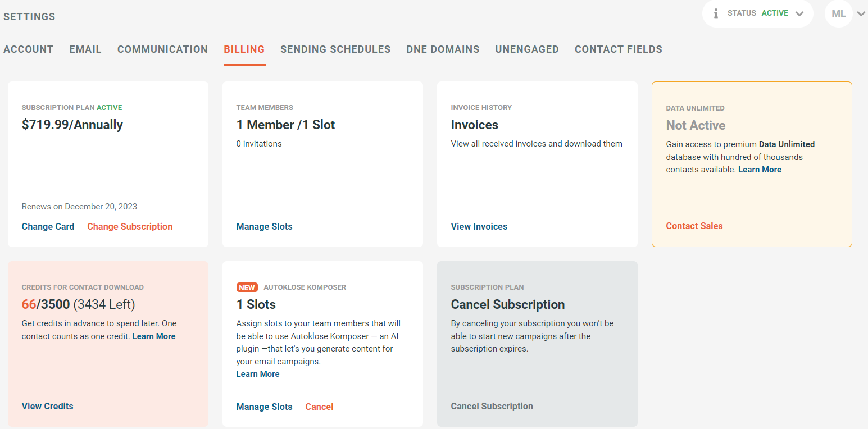Open the Sending Schedules tab

(x=335, y=49)
